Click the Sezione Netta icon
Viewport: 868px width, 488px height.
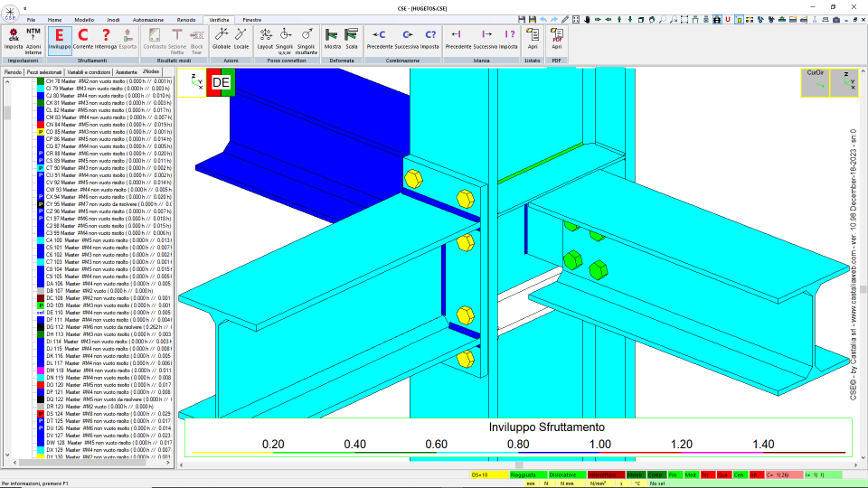(x=177, y=41)
